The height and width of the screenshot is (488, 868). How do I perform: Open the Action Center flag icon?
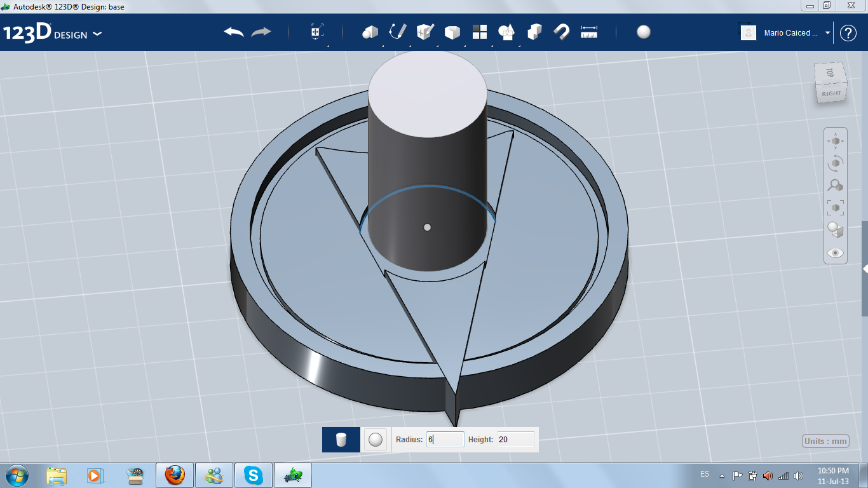[738, 475]
